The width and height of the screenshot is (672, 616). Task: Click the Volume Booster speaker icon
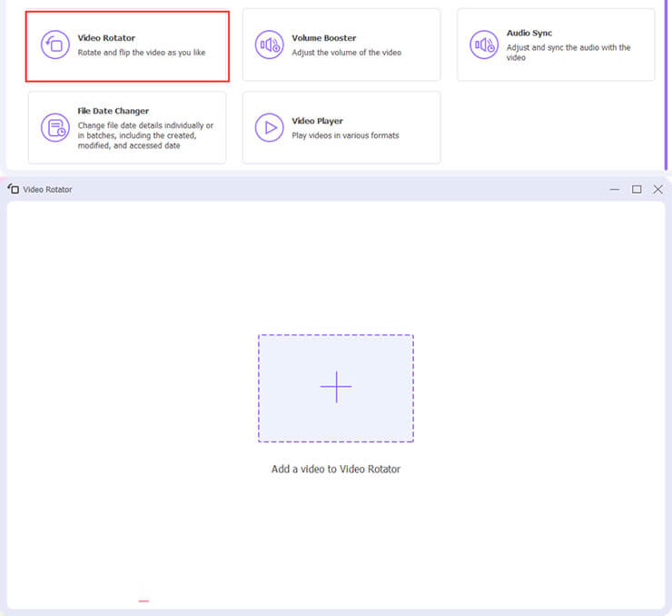pyautogui.click(x=270, y=45)
